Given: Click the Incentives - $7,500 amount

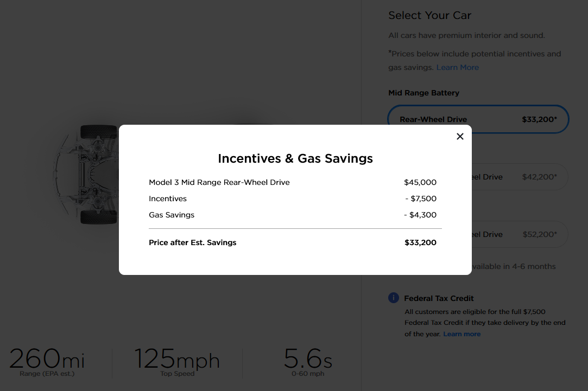Looking at the screenshot, I should 421,198.
